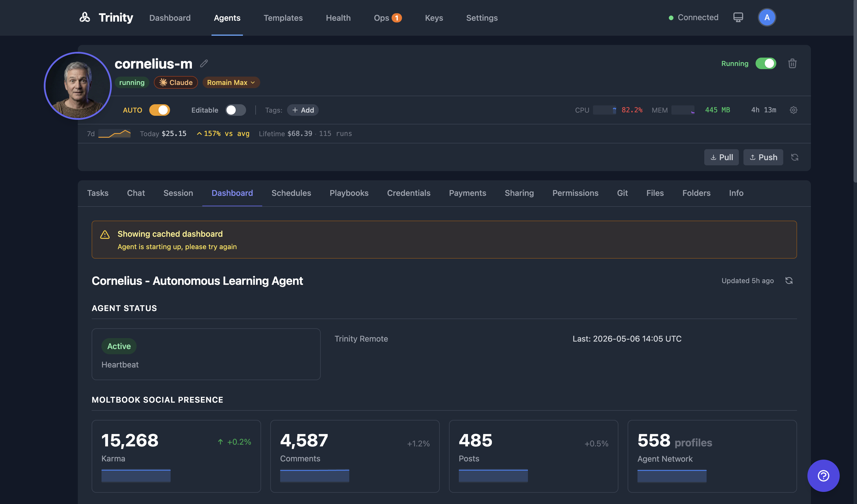This screenshot has height=504, width=857.
Task: Click the "157% vs avg" cost value
Action: tap(223, 134)
